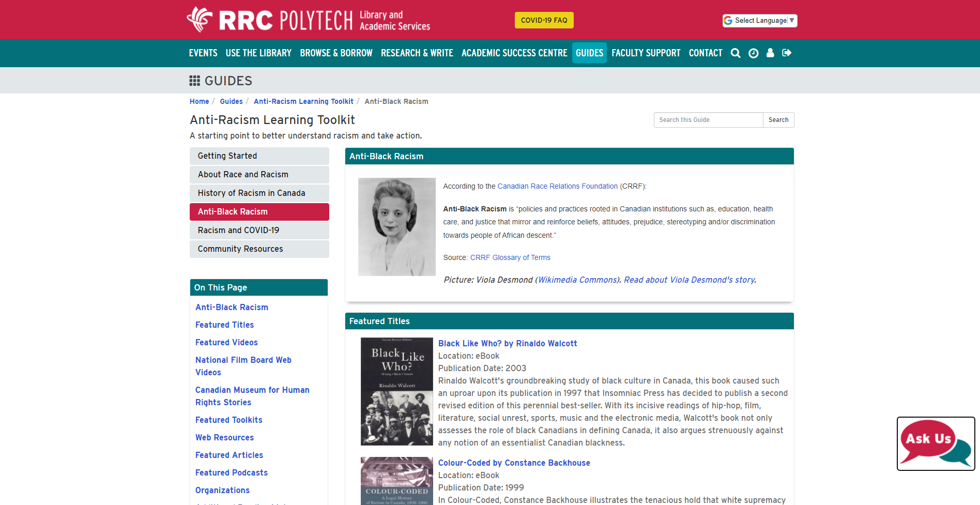Open the Ask Us chat bubble

click(x=936, y=443)
